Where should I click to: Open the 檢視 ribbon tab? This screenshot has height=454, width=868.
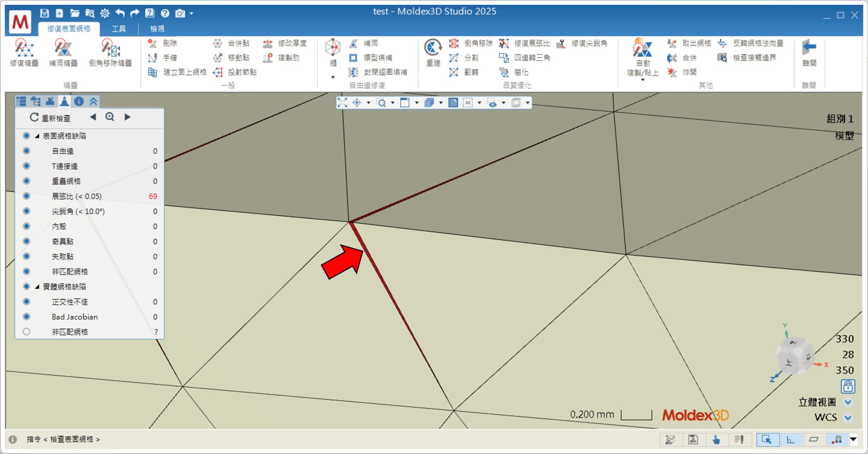[x=157, y=28]
